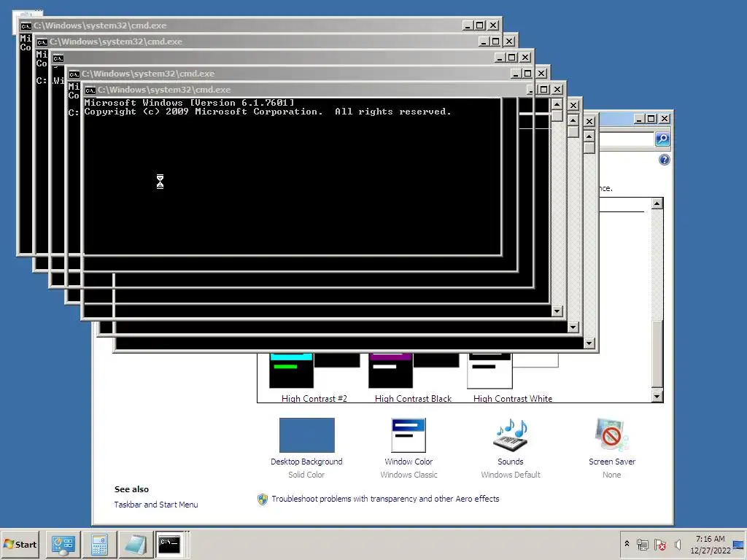Screen dimensions: 747x560
Task: Launch the Calculator taskbar icon
Action: click(x=99, y=545)
